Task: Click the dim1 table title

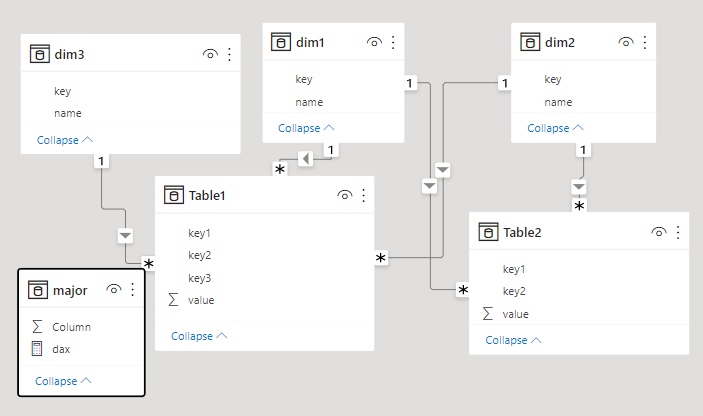Action: pos(310,42)
